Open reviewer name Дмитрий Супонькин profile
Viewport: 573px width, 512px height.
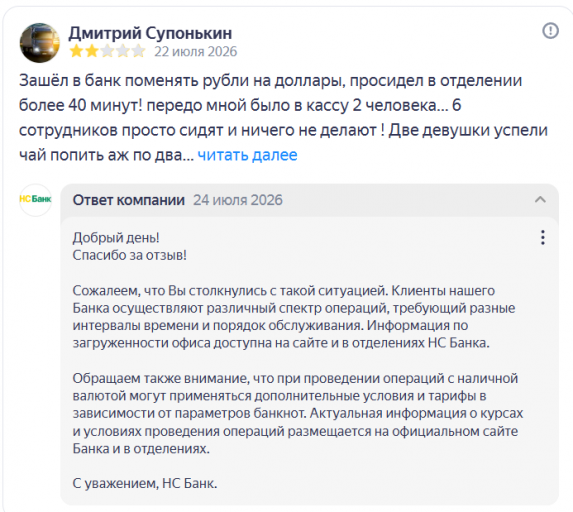click(x=150, y=33)
